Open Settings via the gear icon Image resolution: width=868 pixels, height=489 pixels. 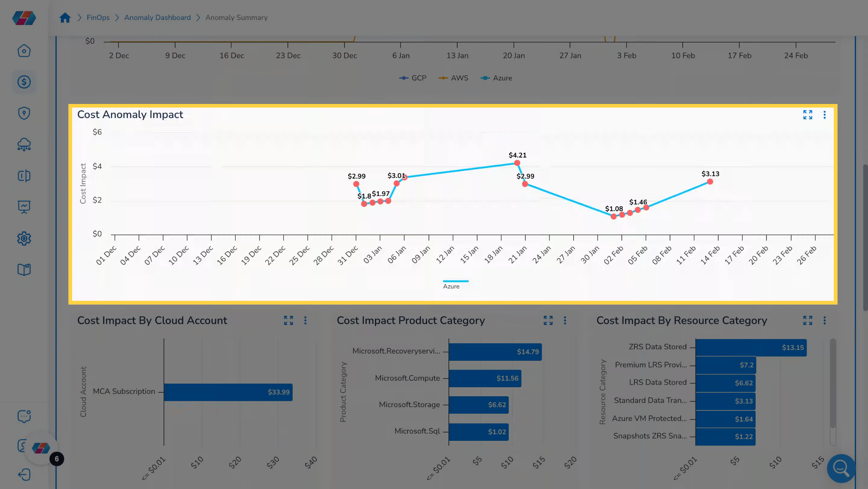(x=24, y=238)
